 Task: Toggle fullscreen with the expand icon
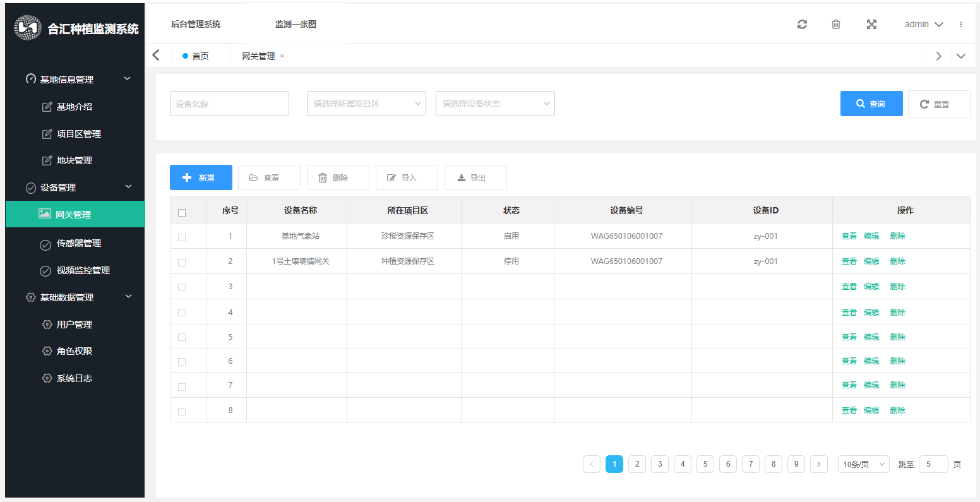[x=871, y=25]
